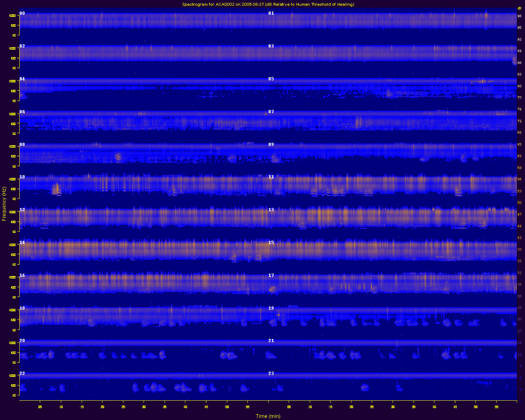Screen dimensions: 525x420
Task: Pick the 44 value on the dB scale
Action: [x=519, y=226]
